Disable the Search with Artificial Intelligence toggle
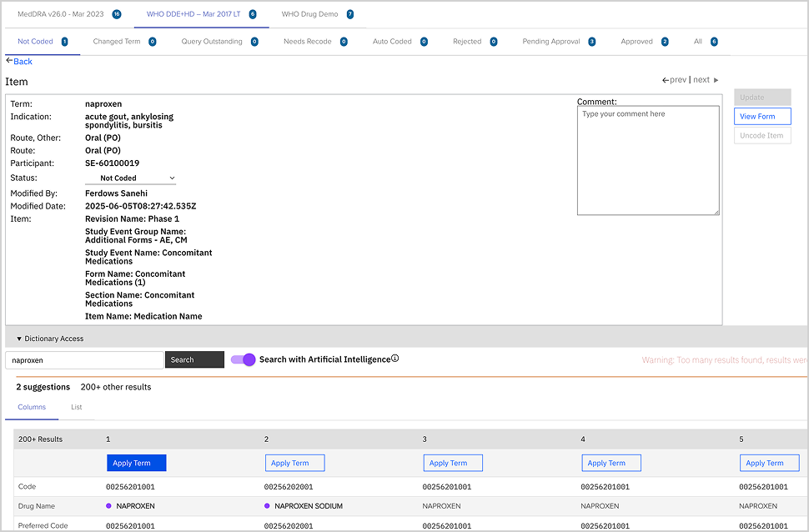Viewport: 809px width, 532px height. 243,359
